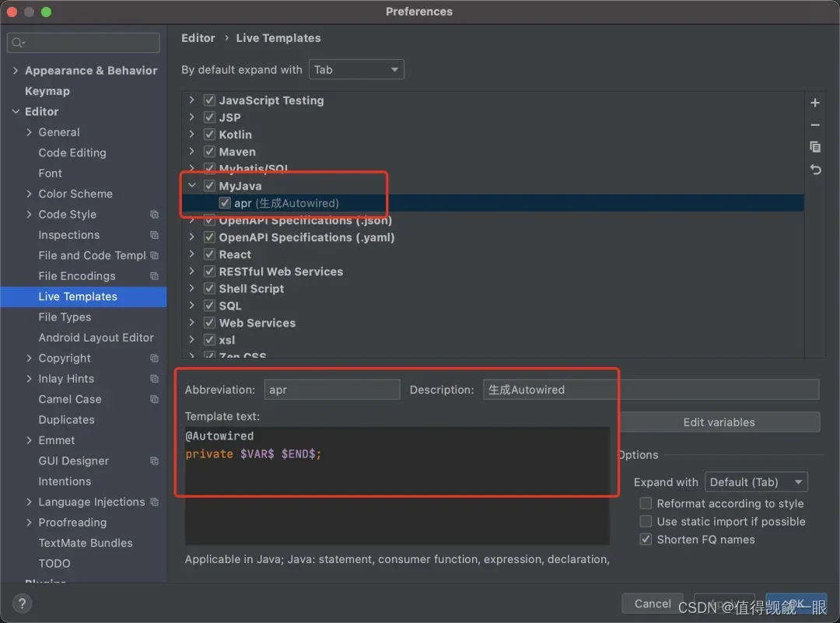Click the duplicate template copy icon
This screenshot has width=840, height=623.
click(x=815, y=147)
